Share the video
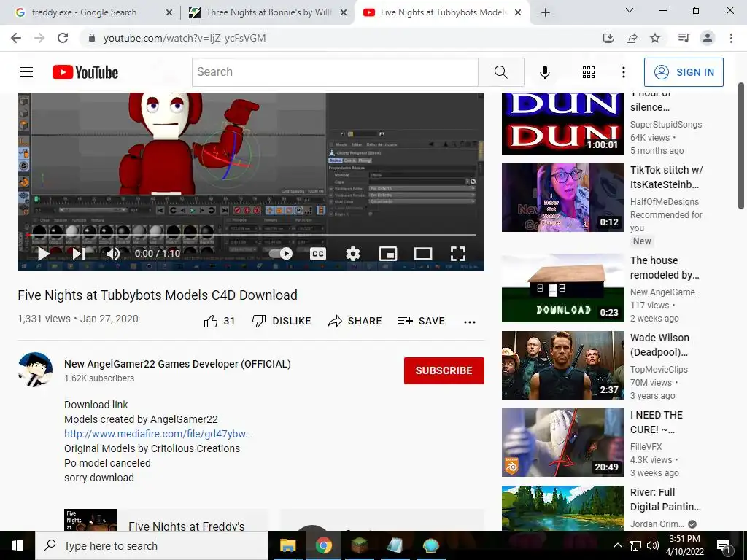The width and height of the screenshot is (747, 560). 355,322
